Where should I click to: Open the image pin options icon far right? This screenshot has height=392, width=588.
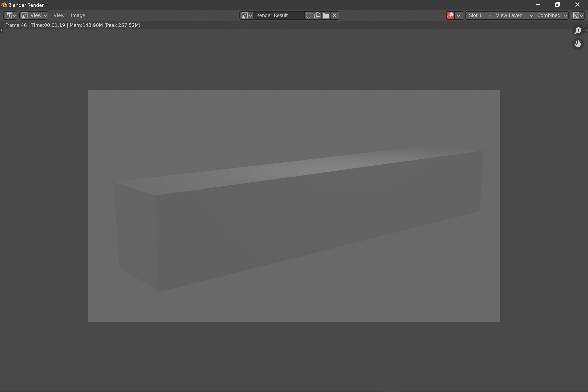click(577, 15)
